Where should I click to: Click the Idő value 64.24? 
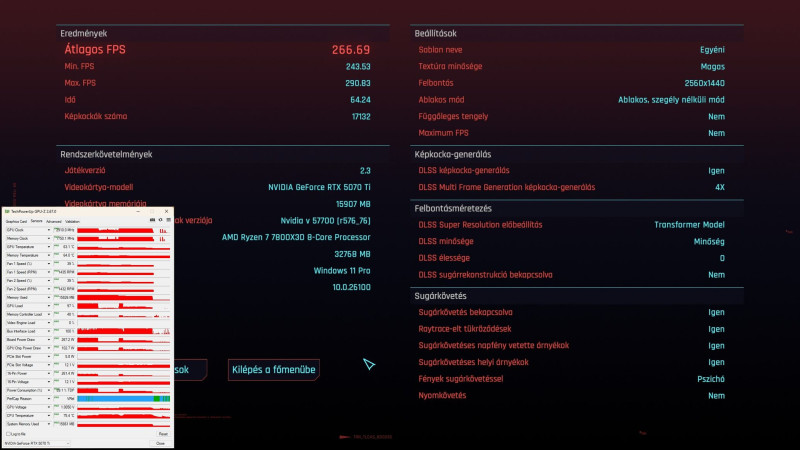click(360, 100)
